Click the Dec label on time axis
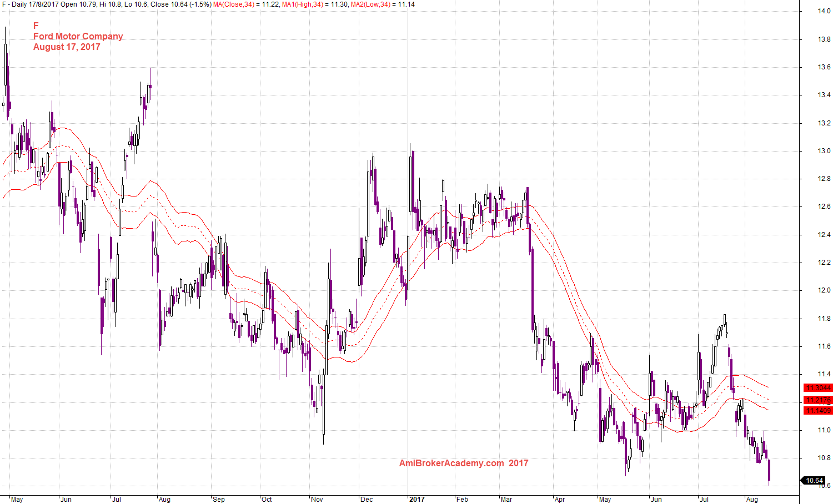 367,500
